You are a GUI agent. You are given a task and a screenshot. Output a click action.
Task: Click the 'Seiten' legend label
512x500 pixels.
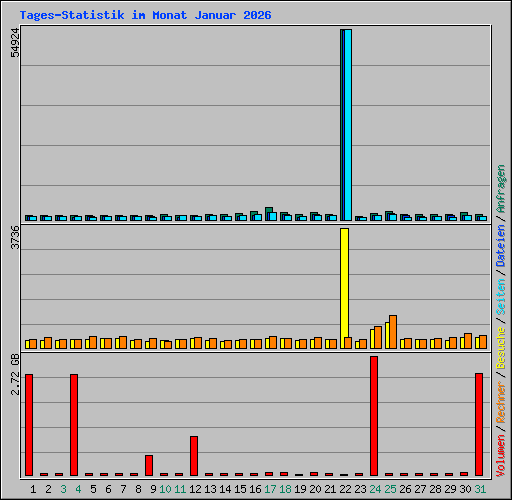click(x=501, y=297)
